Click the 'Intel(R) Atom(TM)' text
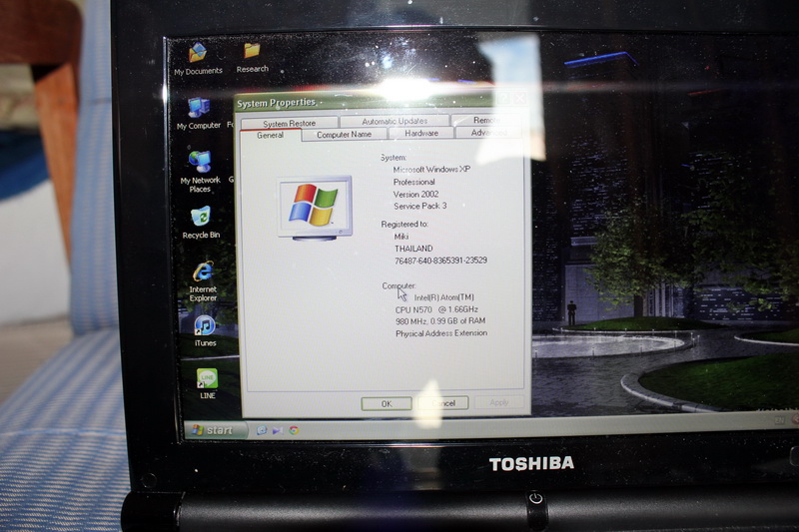 point(443,297)
